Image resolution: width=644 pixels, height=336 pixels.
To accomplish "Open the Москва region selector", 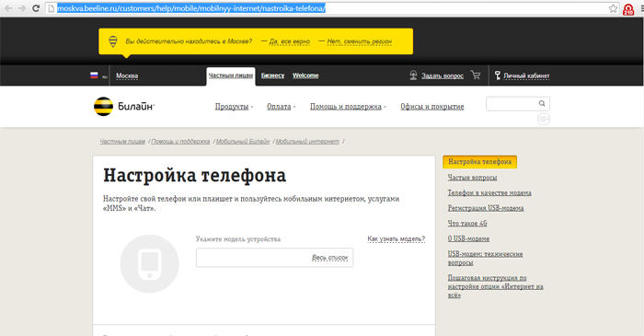I will coord(127,75).
